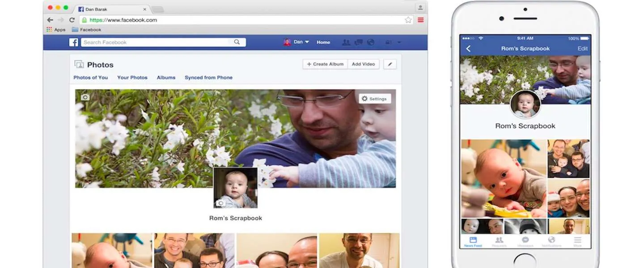The width and height of the screenshot is (644, 268).
Task: Open the Messages icon in the top bar
Action: pyautogui.click(x=359, y=42)
